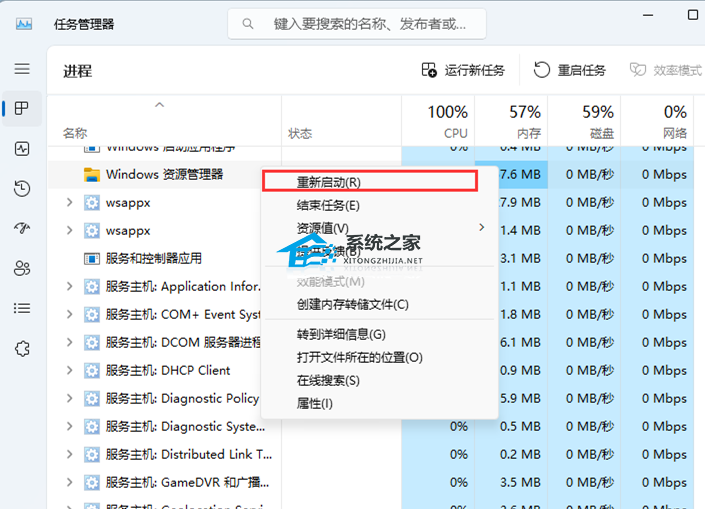Expand 服务主机: Application Information

click(x=69, y=286)
